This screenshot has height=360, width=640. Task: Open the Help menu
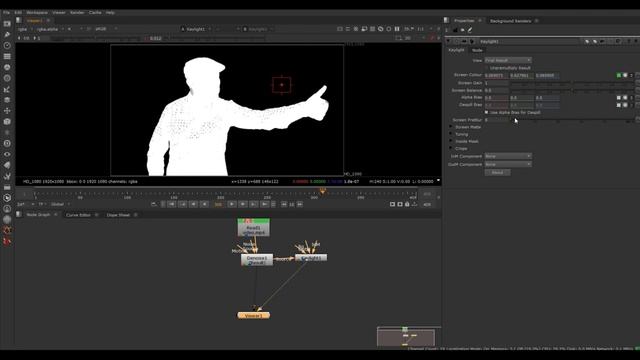[x=110, y=13]
